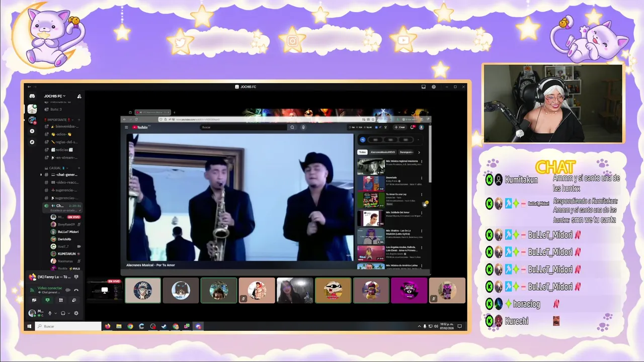Click the EN VIVO badge in voice list
Screen dimensions: 644x362
[73, 217]
